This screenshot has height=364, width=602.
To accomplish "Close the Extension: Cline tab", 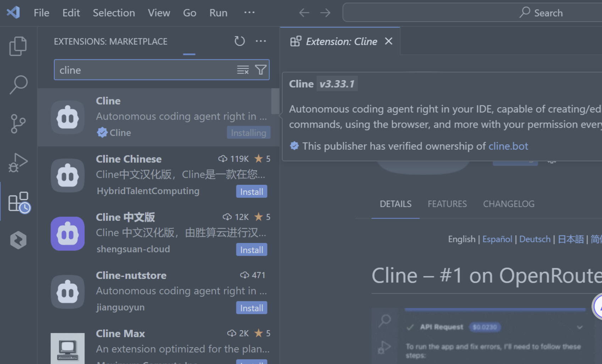I will click(x=389, y=41).
